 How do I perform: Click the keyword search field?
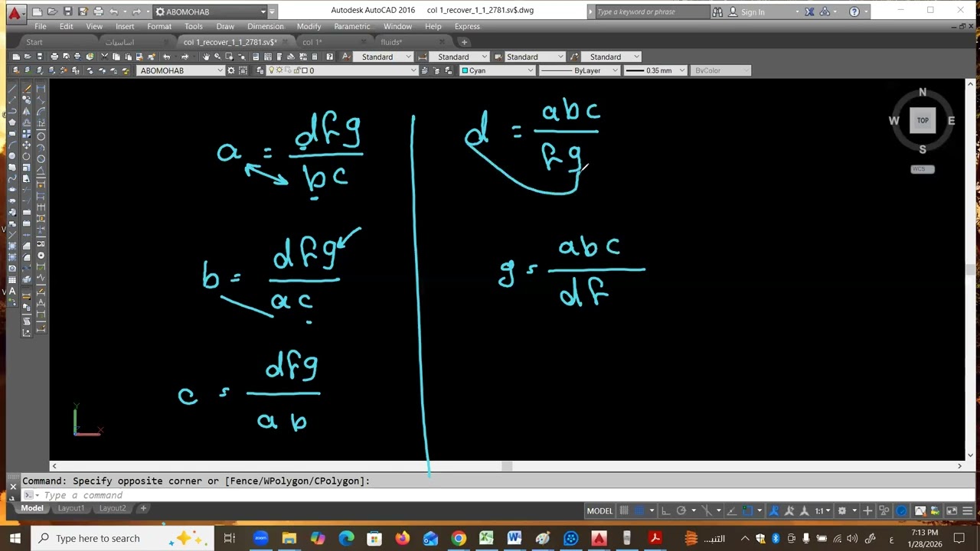click(651, 11)
